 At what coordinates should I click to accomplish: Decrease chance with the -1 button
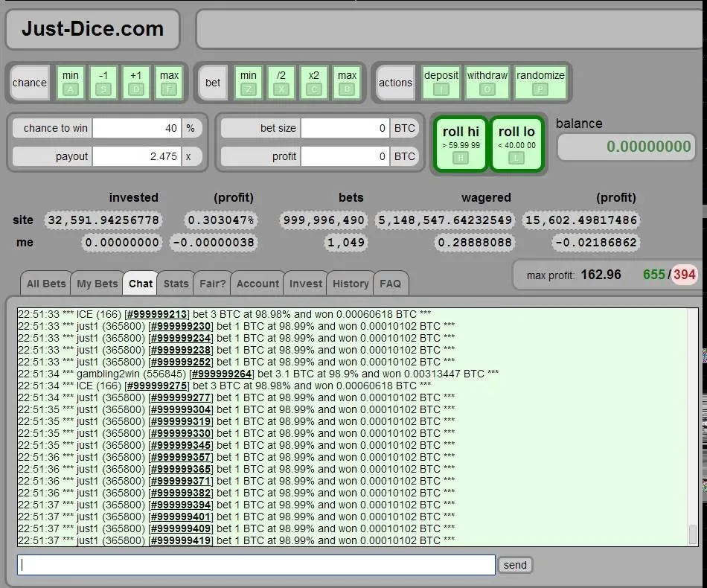coord(103,82)
